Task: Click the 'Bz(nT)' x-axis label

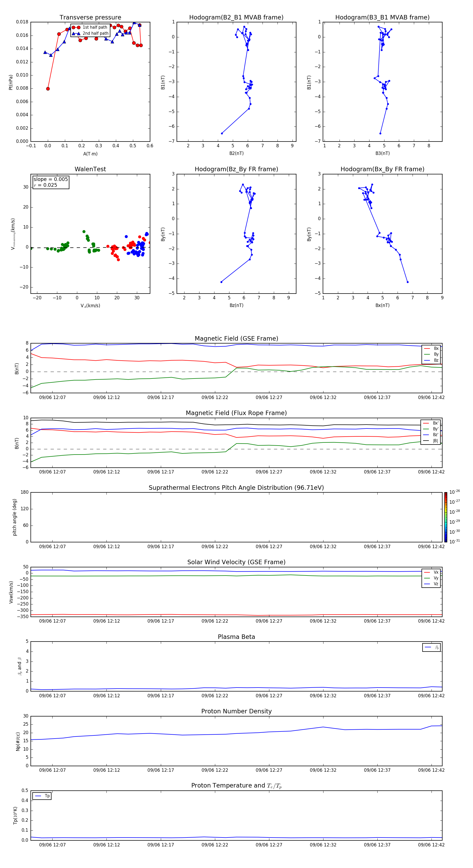Action: [x=236, y=305]
